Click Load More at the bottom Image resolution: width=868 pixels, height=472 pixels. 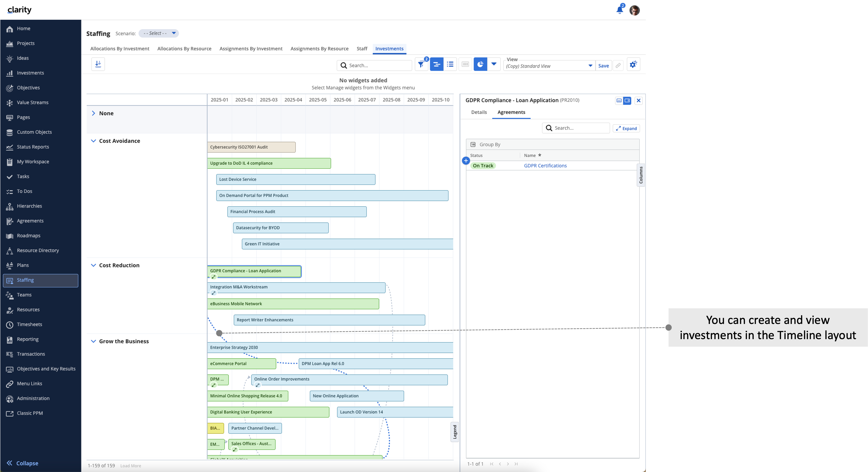(x=131, y=466)
